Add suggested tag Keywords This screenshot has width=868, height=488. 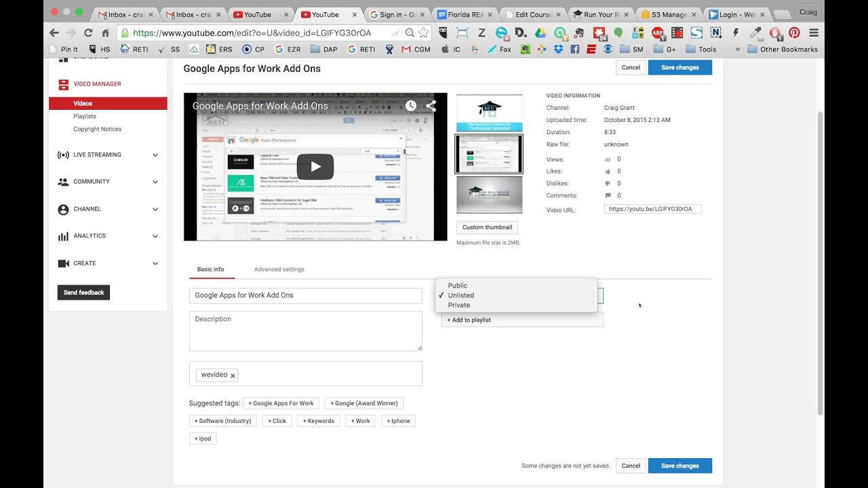click(319, 421)
